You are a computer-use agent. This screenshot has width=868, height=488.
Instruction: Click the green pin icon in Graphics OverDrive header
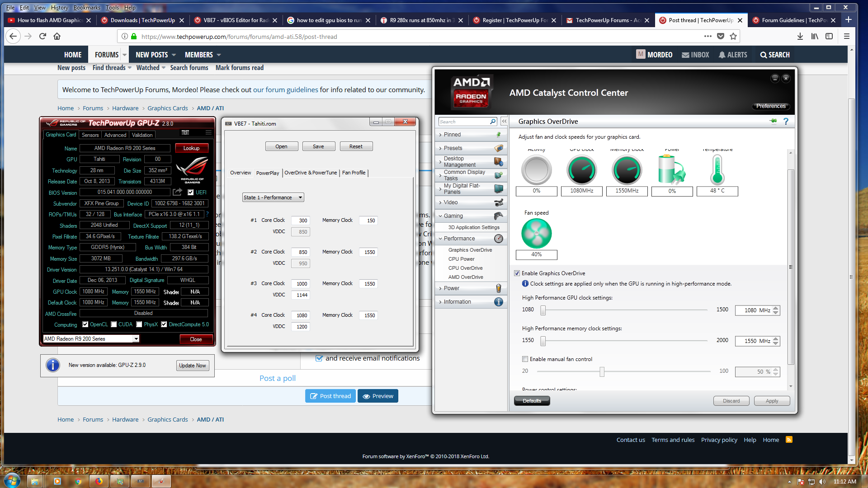pos(773,121)
